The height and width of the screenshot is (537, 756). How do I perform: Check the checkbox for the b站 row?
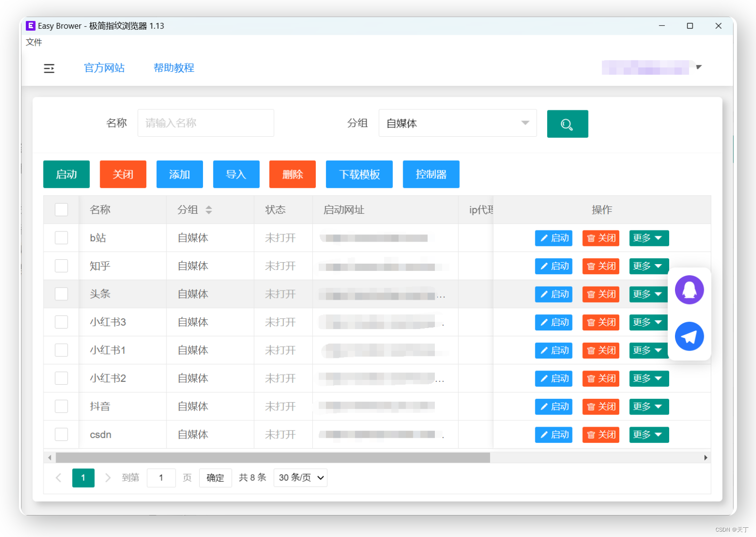coord(61,238)
